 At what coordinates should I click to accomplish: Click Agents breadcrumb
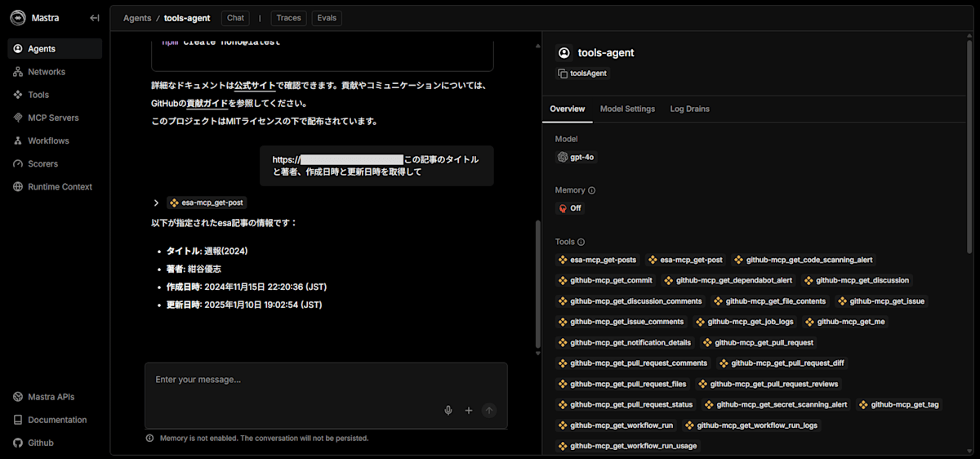[x=137, y=18]
